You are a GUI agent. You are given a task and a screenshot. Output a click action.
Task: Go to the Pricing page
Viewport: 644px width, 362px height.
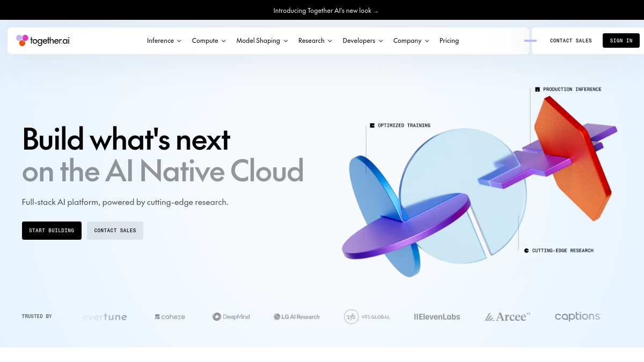point(449,41)
